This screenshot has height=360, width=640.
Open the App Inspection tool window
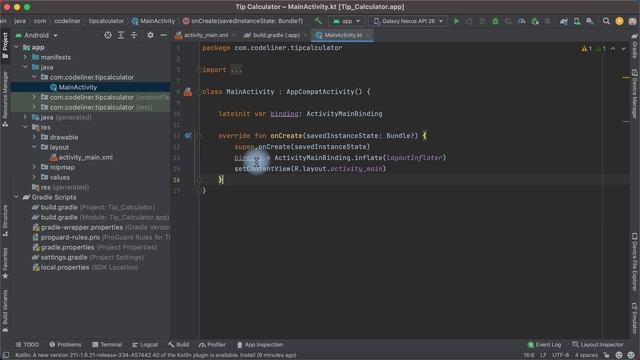[x=260, y=345]
